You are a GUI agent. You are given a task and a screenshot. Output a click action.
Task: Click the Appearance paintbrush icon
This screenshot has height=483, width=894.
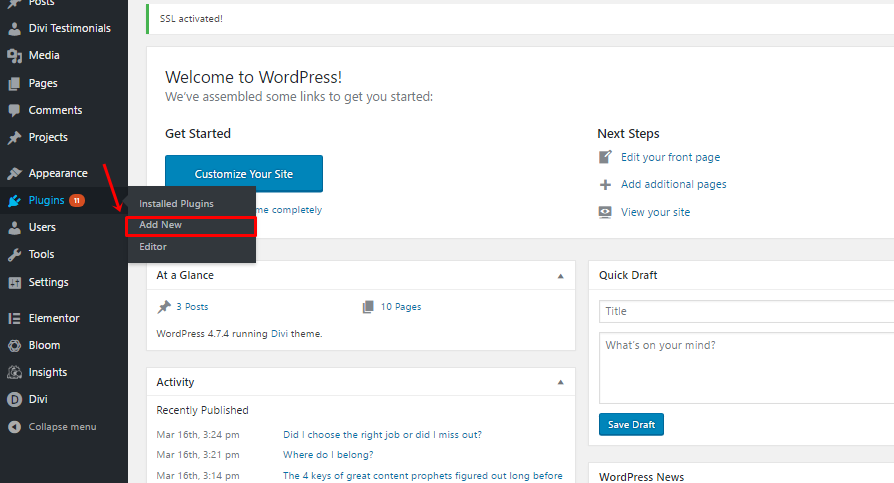coord(14,173)
